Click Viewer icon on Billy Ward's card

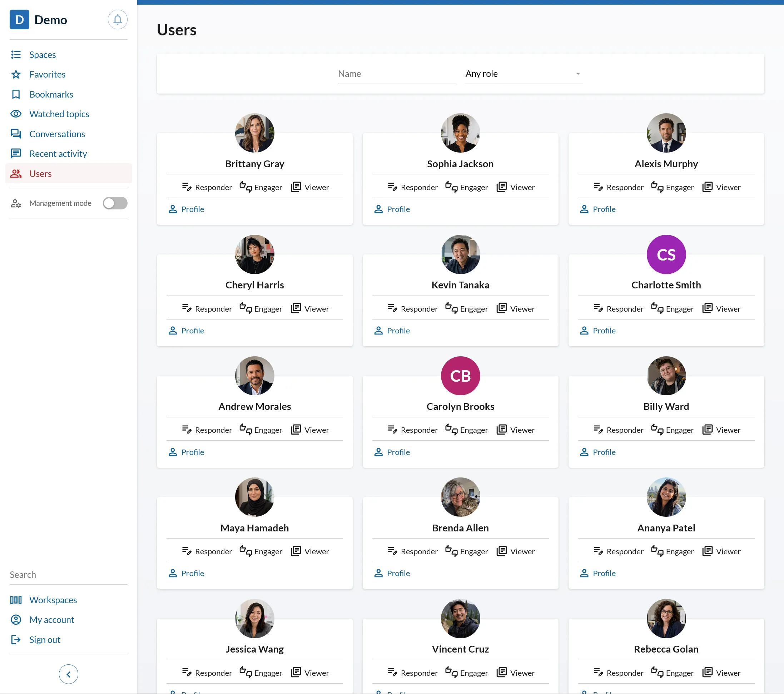tap(707, 429)
